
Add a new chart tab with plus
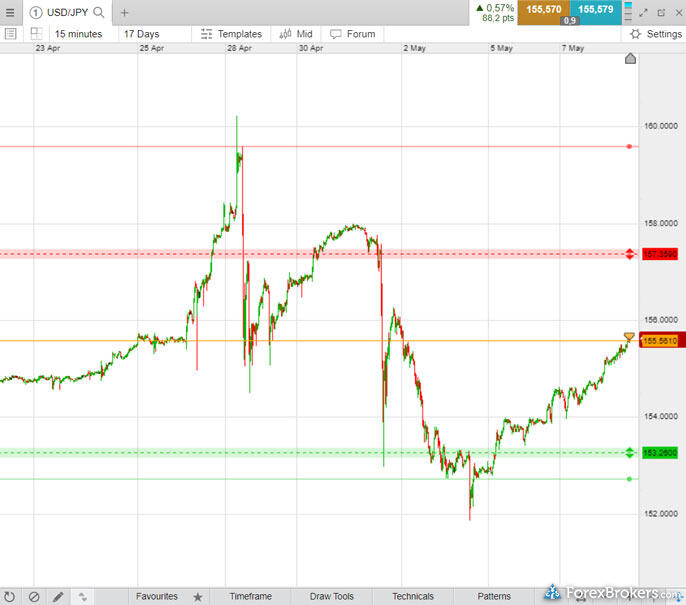pyautogui.click(x=125, y=13)
